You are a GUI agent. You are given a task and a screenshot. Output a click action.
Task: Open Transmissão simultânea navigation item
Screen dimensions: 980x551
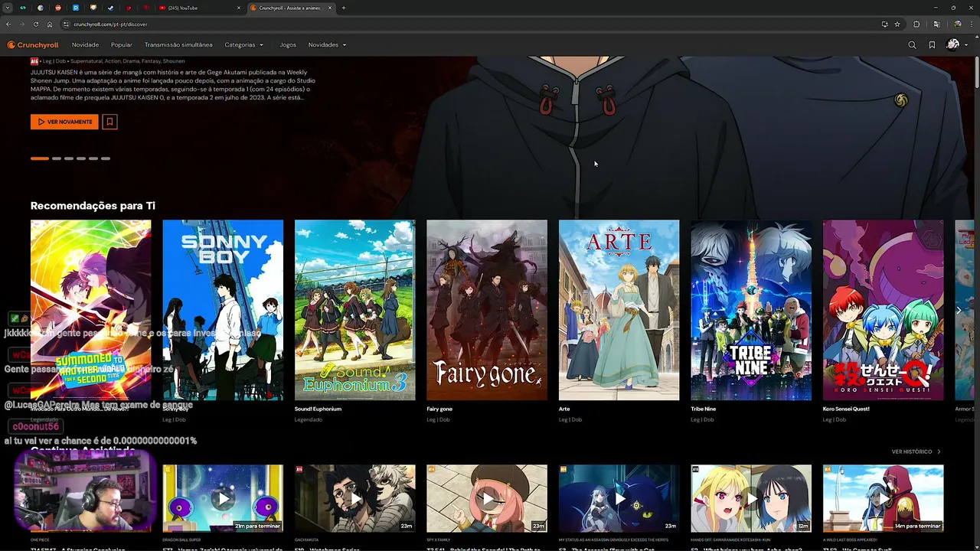pos(178,45)
